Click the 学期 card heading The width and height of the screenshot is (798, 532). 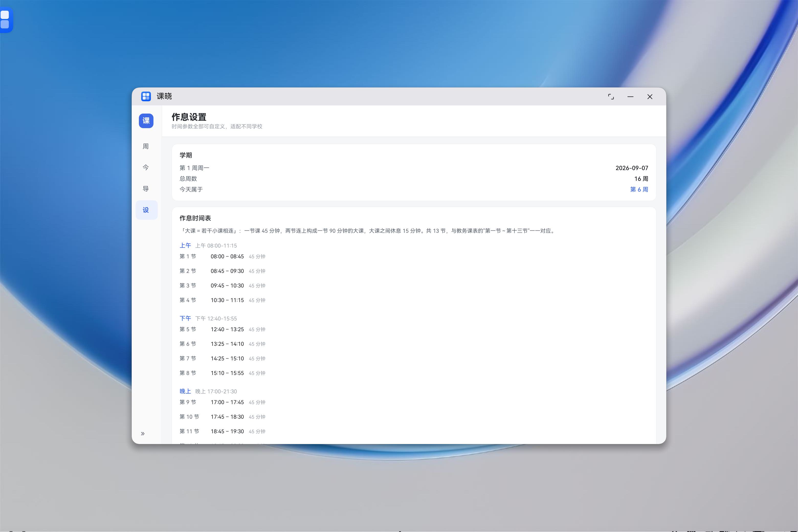click(186, 155)
